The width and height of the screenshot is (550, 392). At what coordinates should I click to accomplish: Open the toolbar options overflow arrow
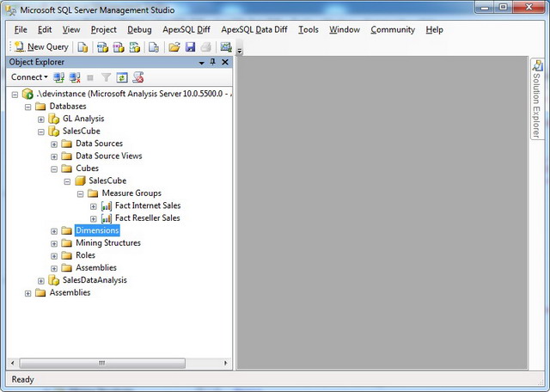pos(240,52)
